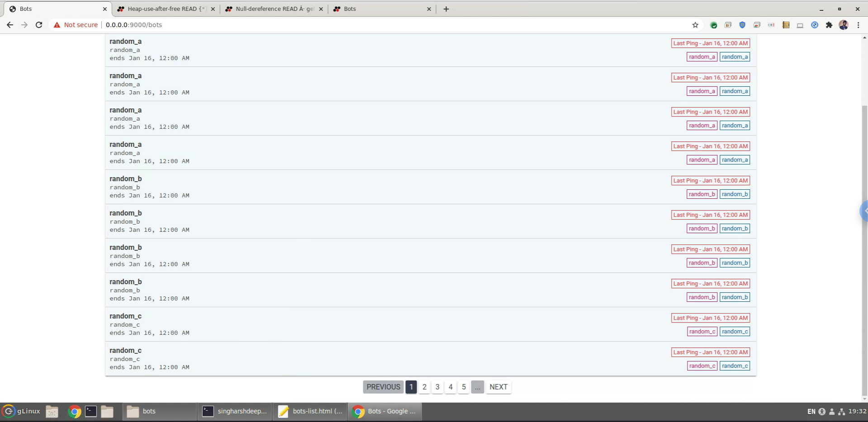This screenshot has height=422, width=868.
Task: Bookmark this page with the star icon
Action: (x=695, y=25)
